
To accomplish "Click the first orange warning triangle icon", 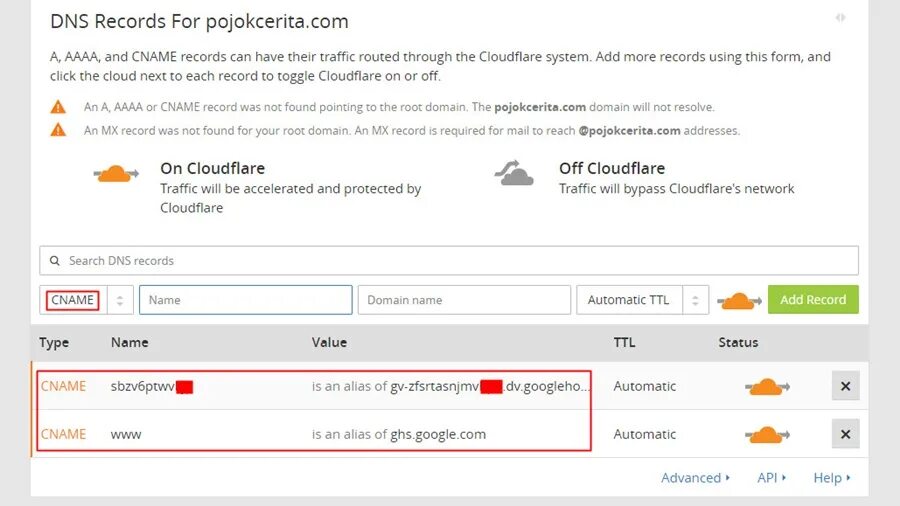I will tap(58, 107).
